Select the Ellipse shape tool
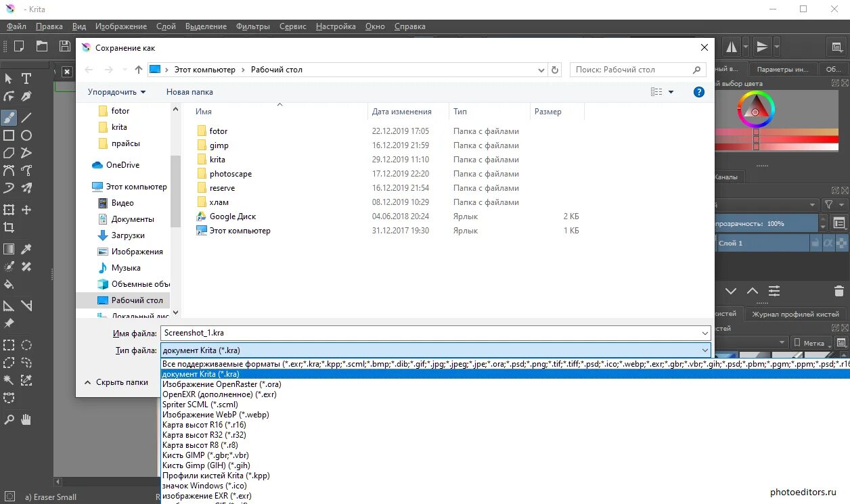Image resolution: width=850 pixels, height=504 pixels. (x=26, y=135)
